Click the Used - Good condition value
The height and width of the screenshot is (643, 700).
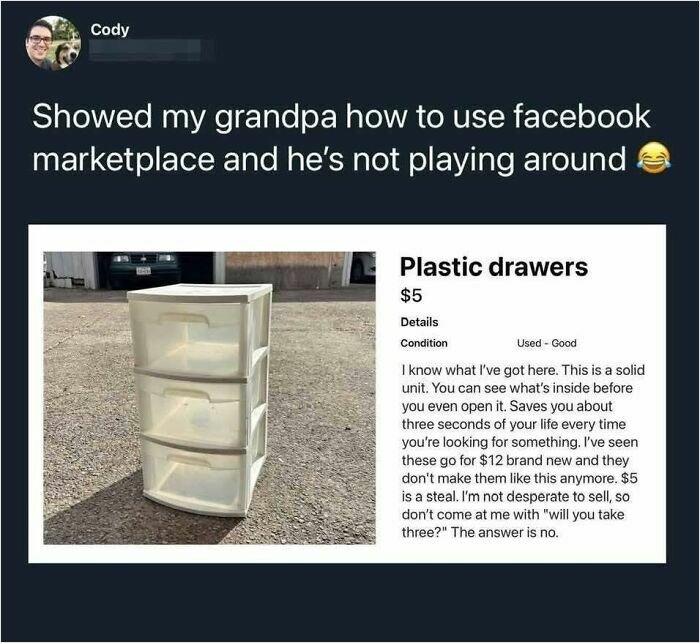(546, 343)
